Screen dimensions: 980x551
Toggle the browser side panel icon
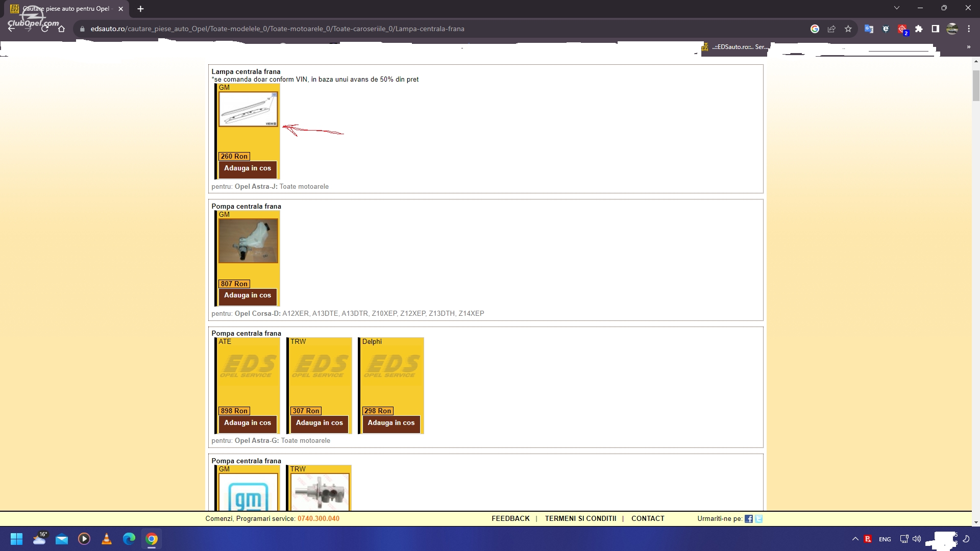pos(935,29)
